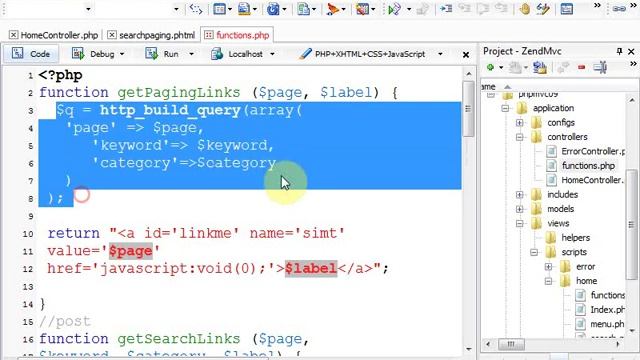Click the collapse-lines icon in Project toolbar

[x=600, y=67]
